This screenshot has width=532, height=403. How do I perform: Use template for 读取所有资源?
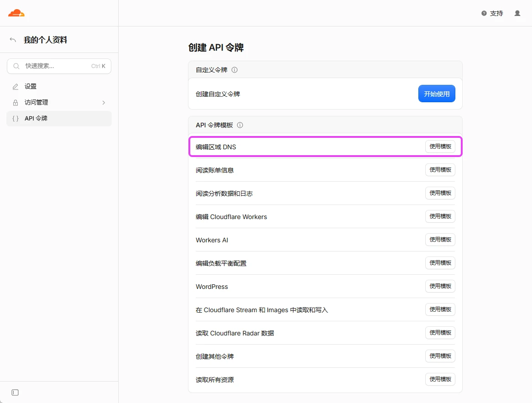[440, 379]
